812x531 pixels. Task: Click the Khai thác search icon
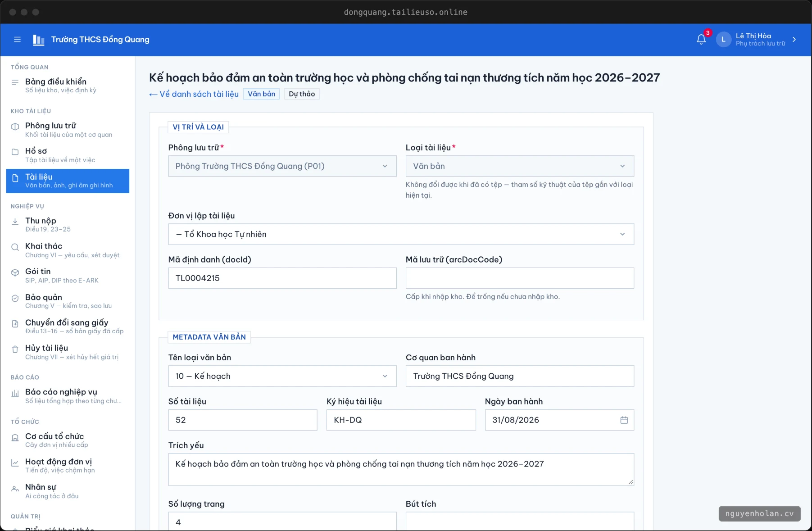pos(15,247)
